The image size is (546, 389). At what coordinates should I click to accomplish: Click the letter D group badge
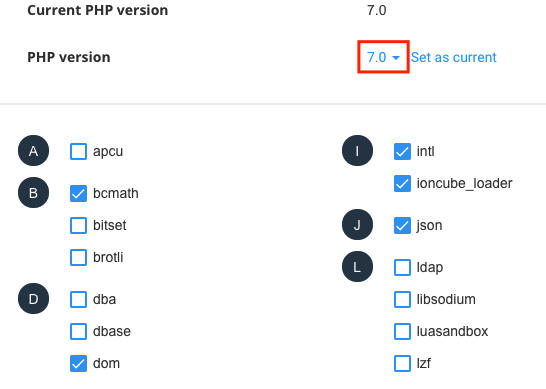33,299
